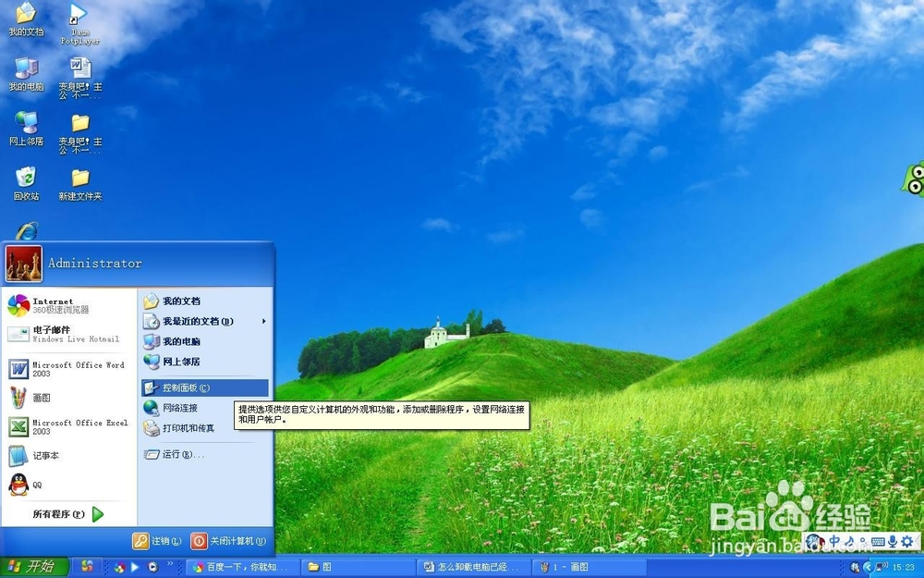The width and height of the screenshot is (924, 578).
Task: Open 打印机和传真 printers and faxes
Action: pyautogui.click(x=204, y=427)
